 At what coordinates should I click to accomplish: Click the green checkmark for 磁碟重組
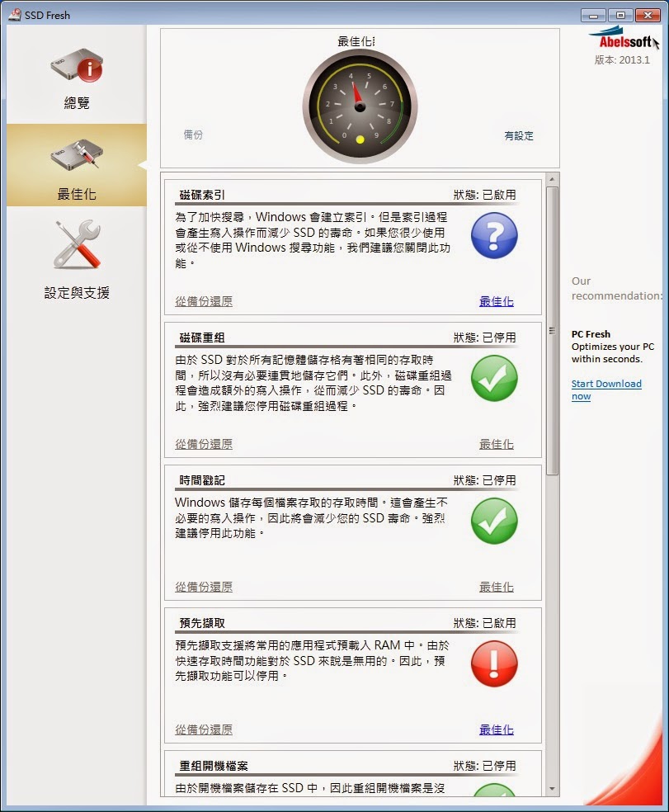coord(494,379)
